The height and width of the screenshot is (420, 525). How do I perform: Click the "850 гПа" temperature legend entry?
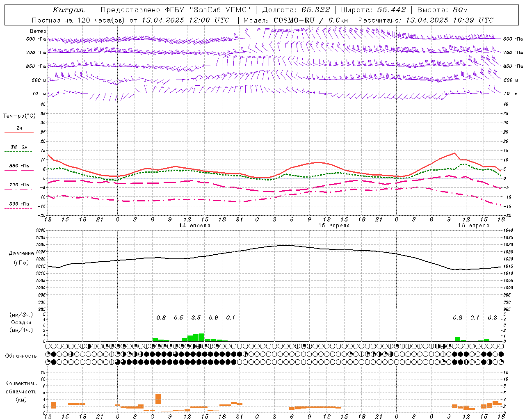coord(19,166)
